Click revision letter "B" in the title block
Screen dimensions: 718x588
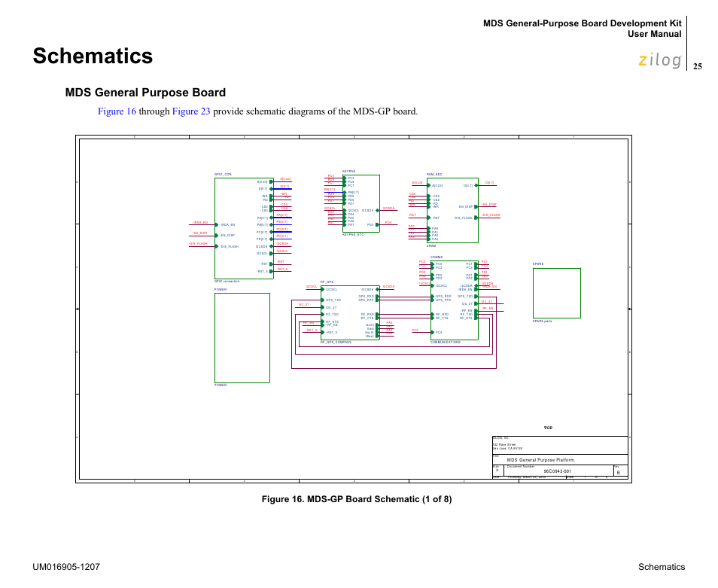(618, 473)
